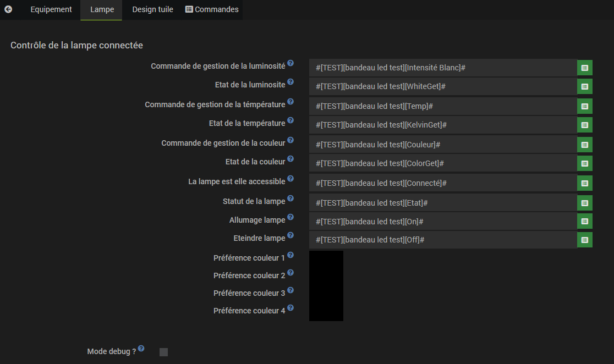Click the Intensité Blanc command input field
Viewport: 614px width, 364px height.
443,68
